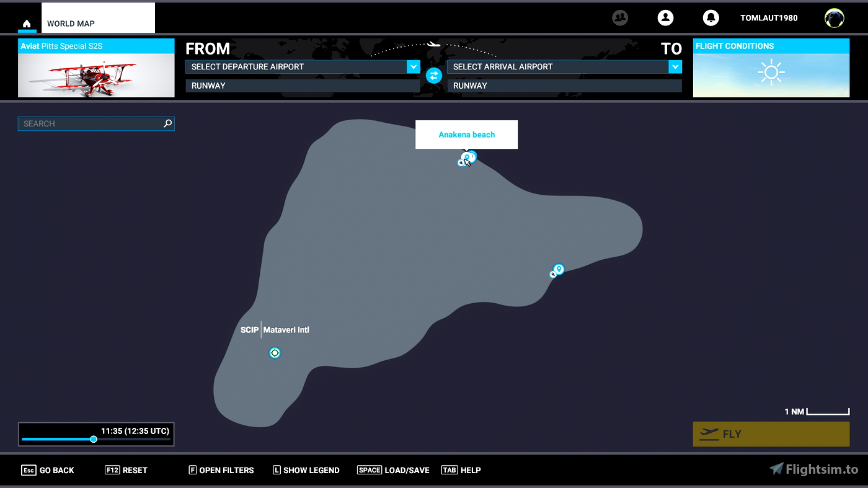
Task: Click the departure RUNWAY field
Action: tap(303, 86)
